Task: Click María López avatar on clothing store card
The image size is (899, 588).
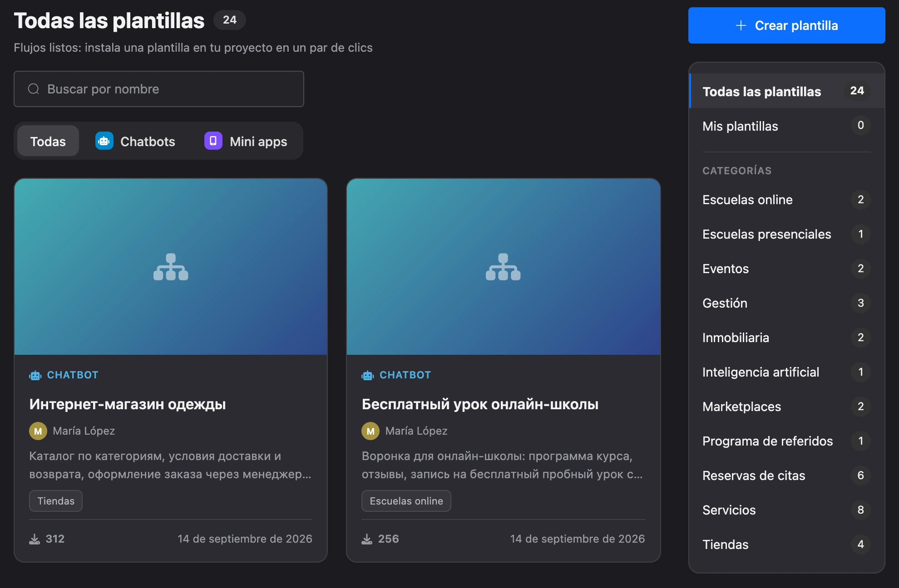Action: [x=38, y=431]
